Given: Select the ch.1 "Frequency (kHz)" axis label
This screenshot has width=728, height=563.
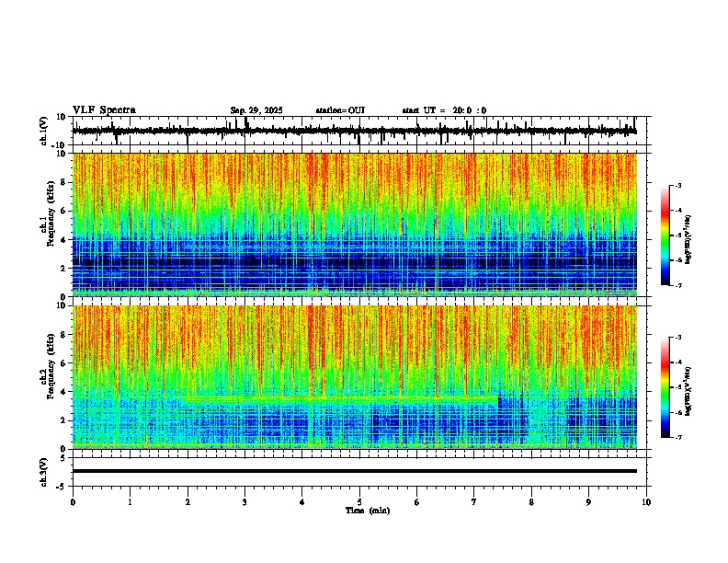Looking at the screenshot, I should (51, 213).
